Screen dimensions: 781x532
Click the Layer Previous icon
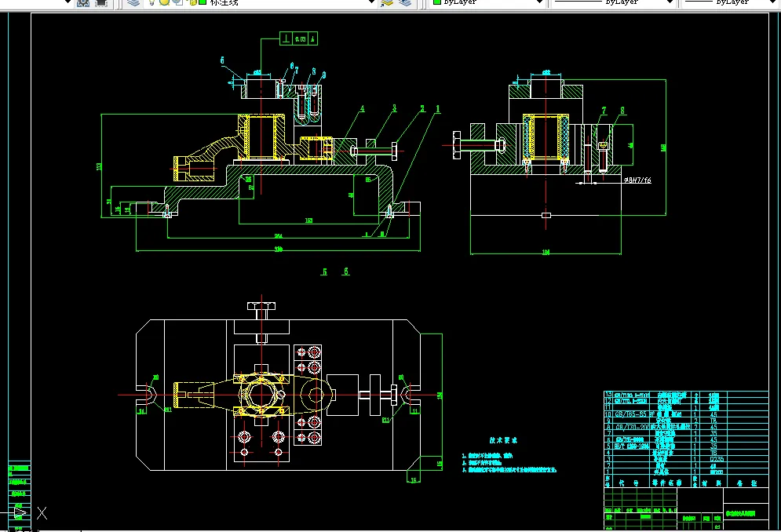(406, 2)
